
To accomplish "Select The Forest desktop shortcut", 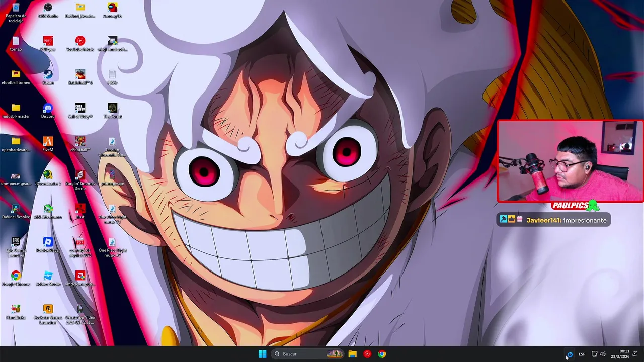I will 112,111.
